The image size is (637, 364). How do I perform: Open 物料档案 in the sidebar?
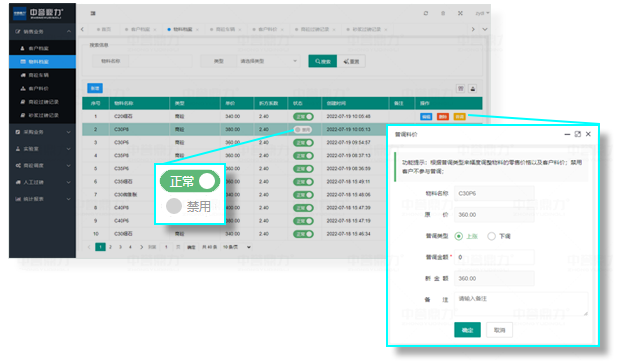pyautogui.click(x=42, y=62)
